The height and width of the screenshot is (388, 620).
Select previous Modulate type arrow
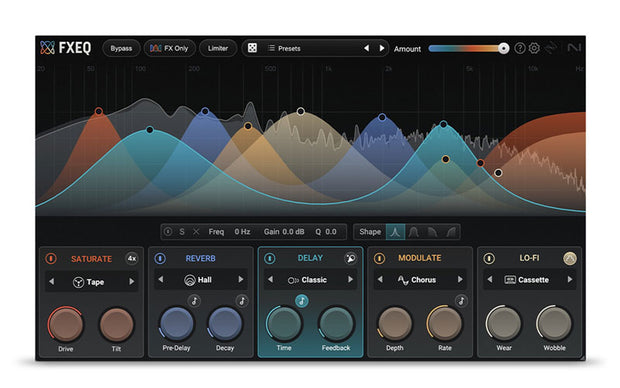tap(380, 279)
